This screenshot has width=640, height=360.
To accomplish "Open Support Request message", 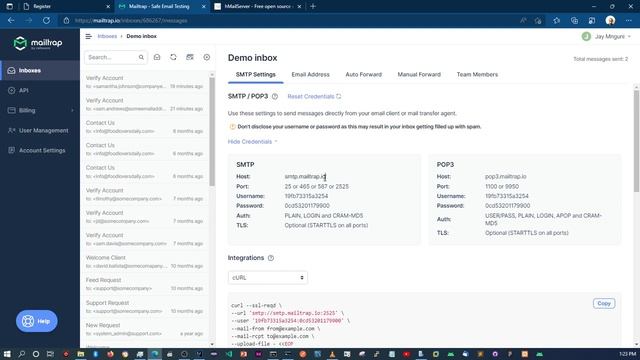I will pyautogui.click(x=144, y=307).
